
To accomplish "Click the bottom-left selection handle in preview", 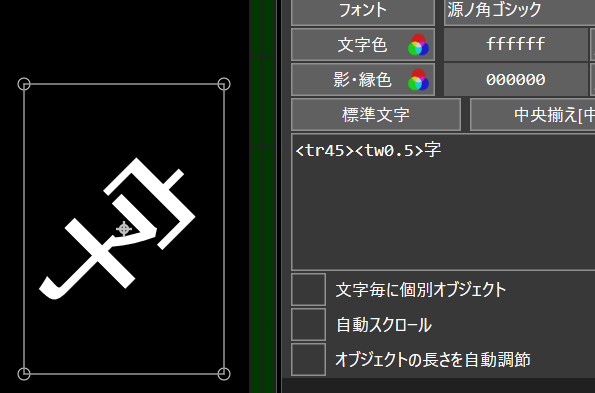I will [24, 374].
